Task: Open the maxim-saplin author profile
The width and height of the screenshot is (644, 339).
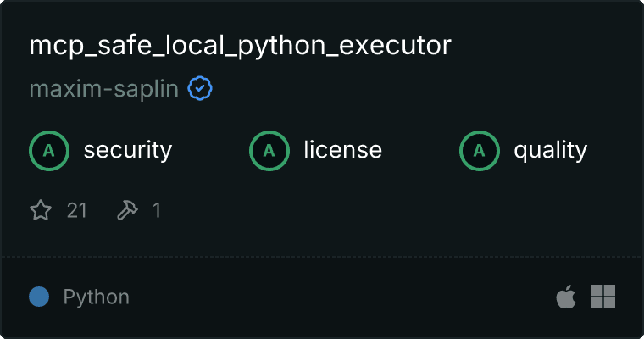Action: (x=104, y=89)
